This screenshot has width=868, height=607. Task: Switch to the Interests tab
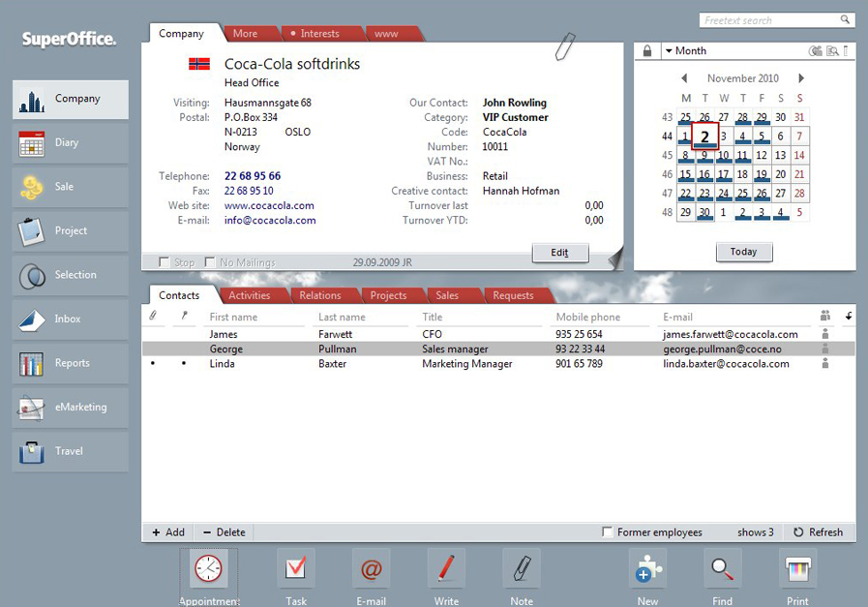tap(319, 34)
